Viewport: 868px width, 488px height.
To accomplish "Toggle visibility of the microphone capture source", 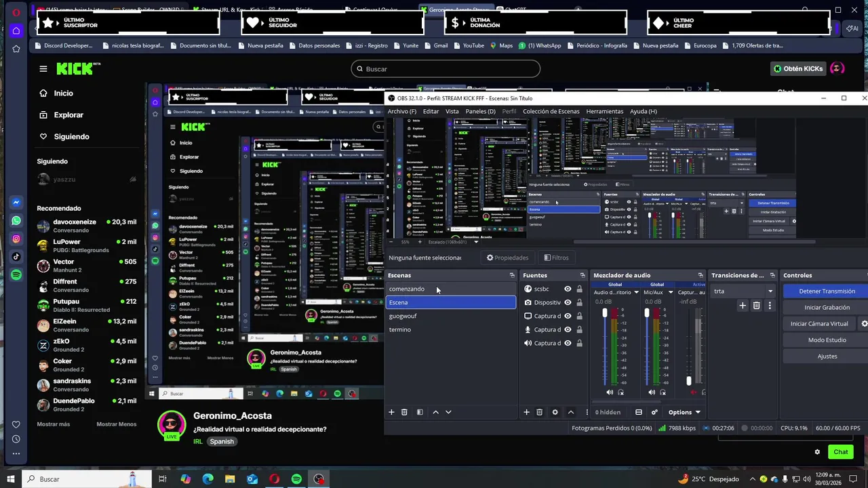I will 568,329.
